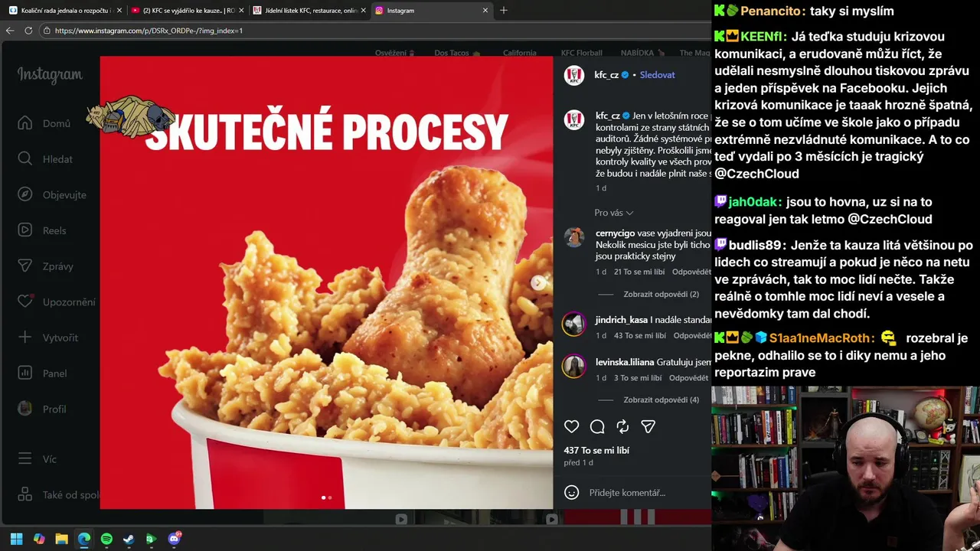This screenshot has width=980, height=551.
Task: Open jindrich_kasa commenter avatar
Action: [x=574, y=324]
